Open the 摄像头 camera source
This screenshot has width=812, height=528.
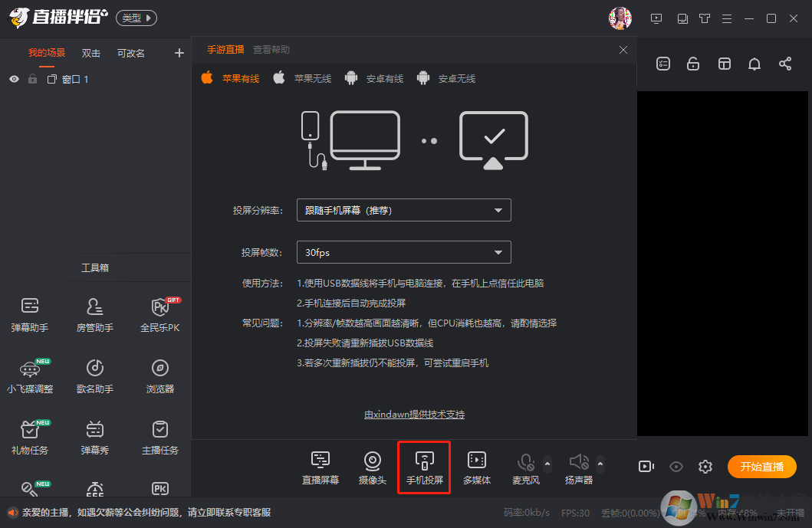(x=372, y=467)
